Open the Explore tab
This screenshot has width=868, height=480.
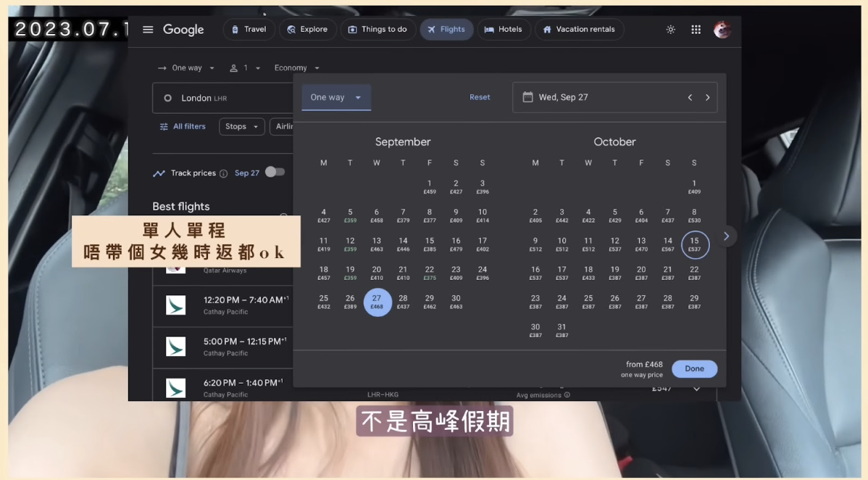tap(307, 29)
